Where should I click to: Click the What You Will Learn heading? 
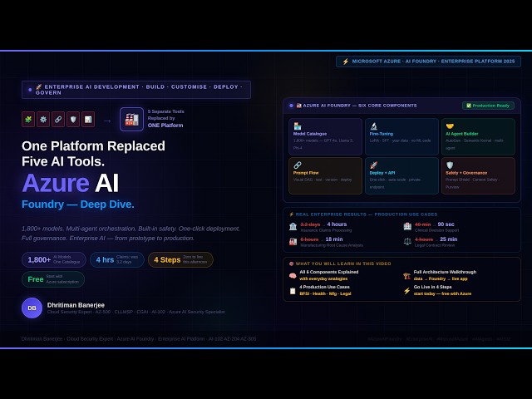[343, 264]
